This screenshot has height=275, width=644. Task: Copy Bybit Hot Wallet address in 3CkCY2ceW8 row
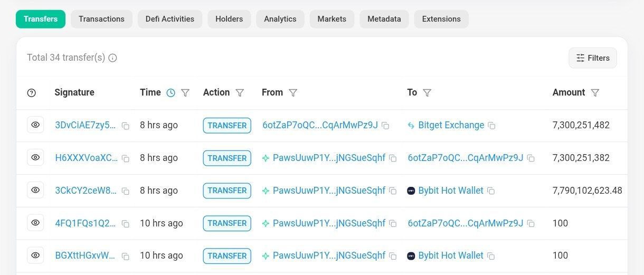(491, 191)
